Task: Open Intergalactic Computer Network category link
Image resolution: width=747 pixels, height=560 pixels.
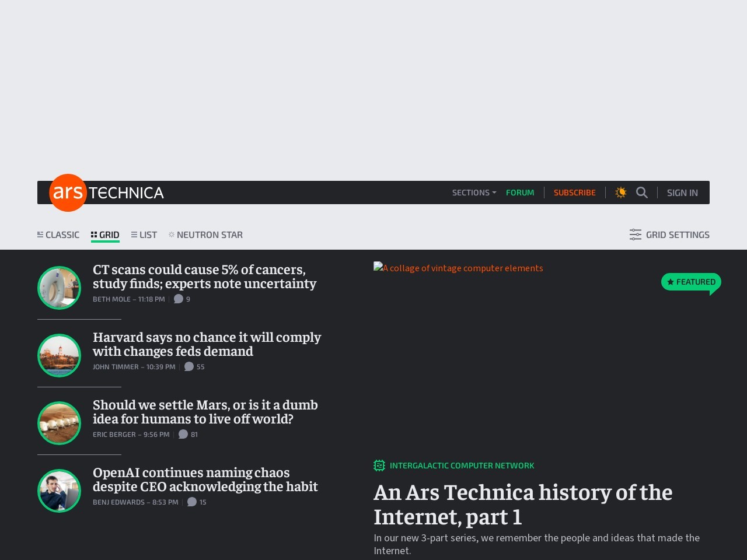Action: click(462, 466)
